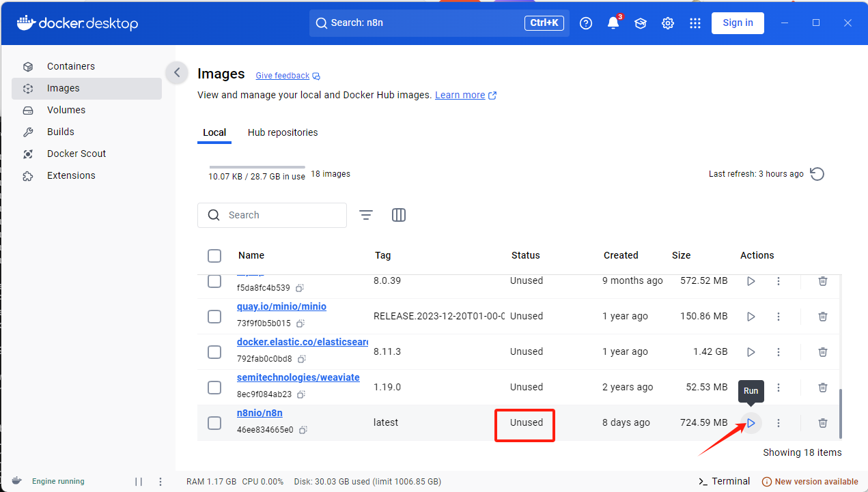Open the columns layout icon
Image resolution: width=868 pixels, height=492 pixels.
tap(399, 215)
